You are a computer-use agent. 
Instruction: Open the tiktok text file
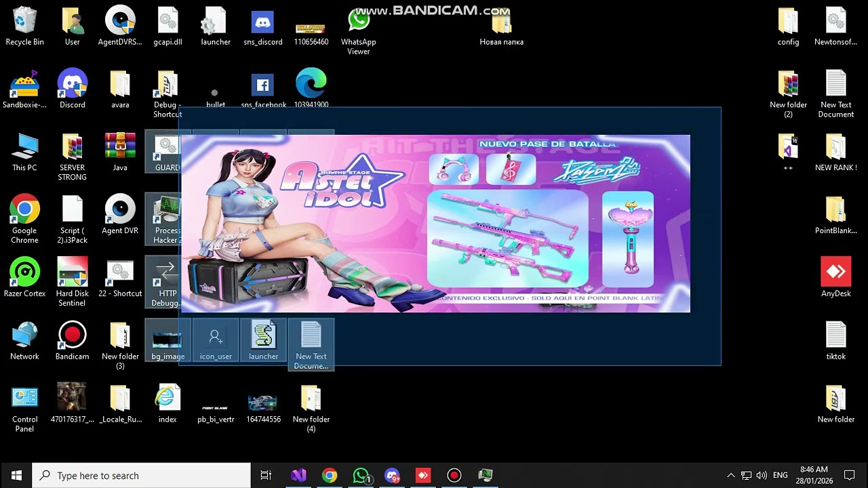tap(836, 342)
